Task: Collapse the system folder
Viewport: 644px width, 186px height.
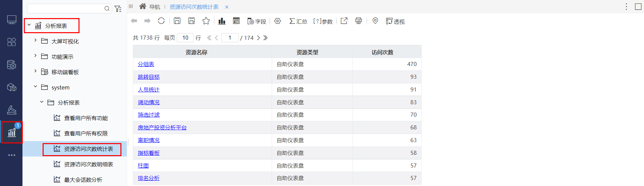Action: [x=35, y=86]
